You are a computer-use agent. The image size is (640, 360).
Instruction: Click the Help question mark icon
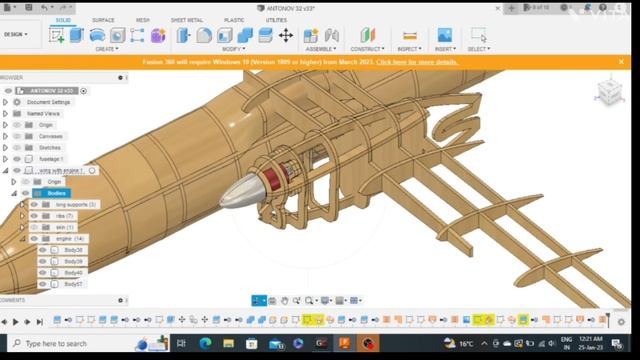603,7
